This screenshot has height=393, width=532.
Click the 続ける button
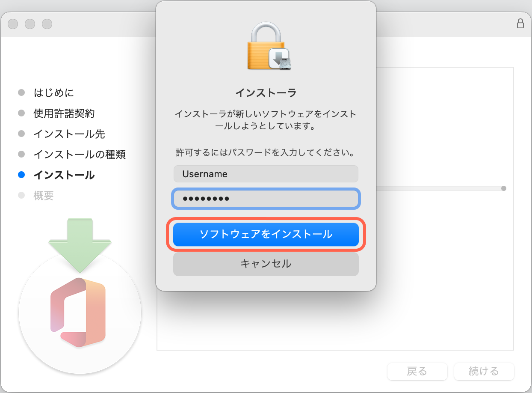pyautogui.click(x=484, y=372)
